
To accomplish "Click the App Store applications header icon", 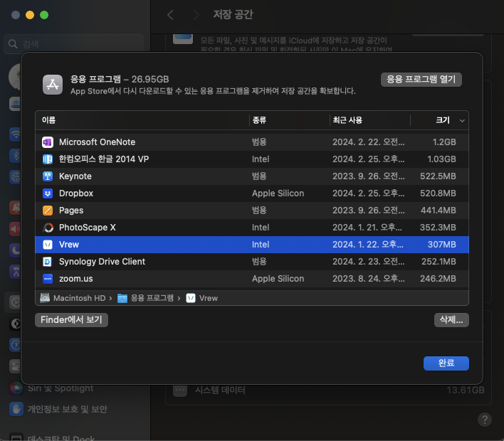I will [53, 85].
